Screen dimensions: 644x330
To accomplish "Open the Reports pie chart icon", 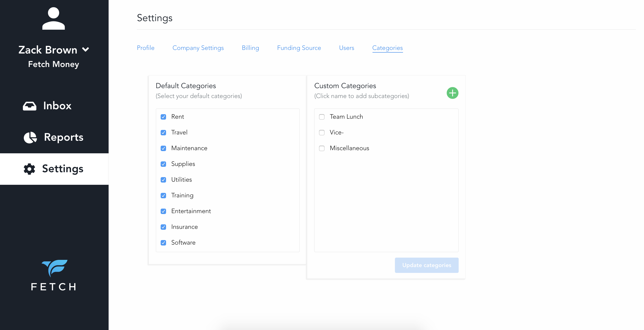I will [x=30, y=137].
